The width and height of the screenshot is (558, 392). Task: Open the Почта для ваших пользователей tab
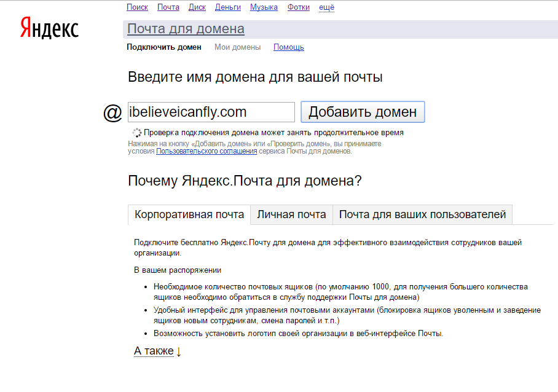422,214
